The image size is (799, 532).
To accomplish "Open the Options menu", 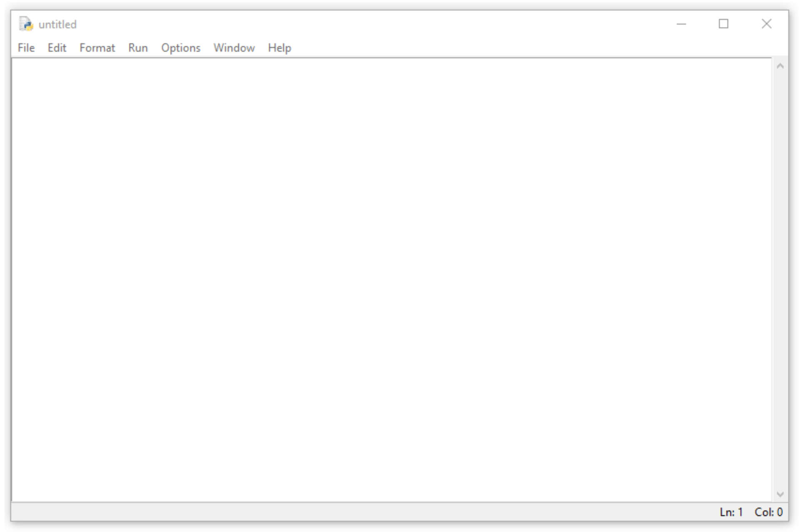I will [x=180, y=47].
